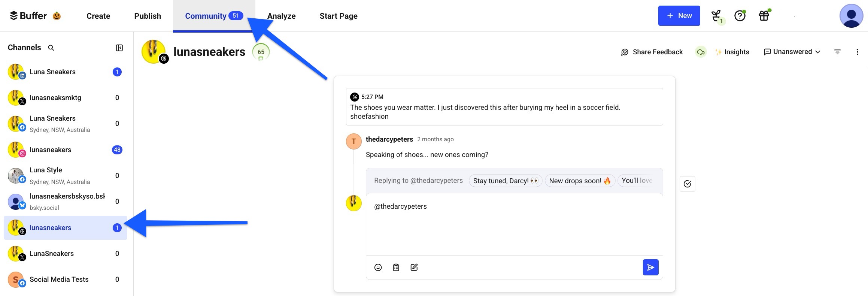Click the lunasneakers header avatar
868x296 pixels.
[x=154, y=52]
